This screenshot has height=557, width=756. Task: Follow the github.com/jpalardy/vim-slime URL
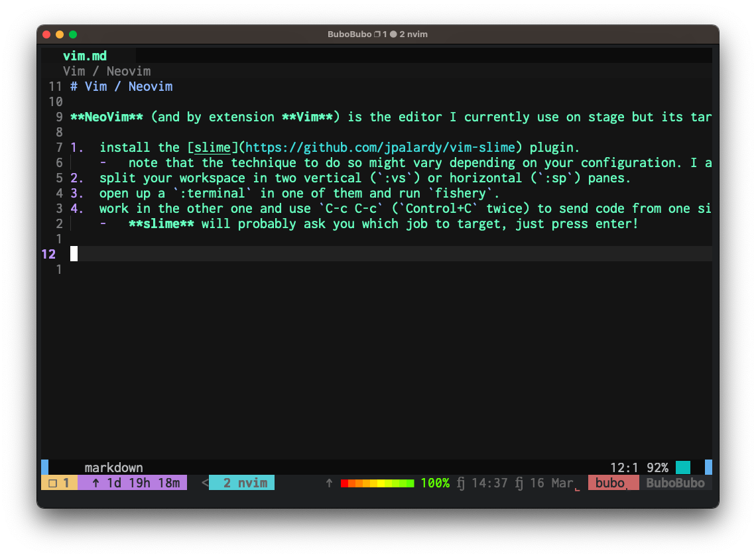381,148
